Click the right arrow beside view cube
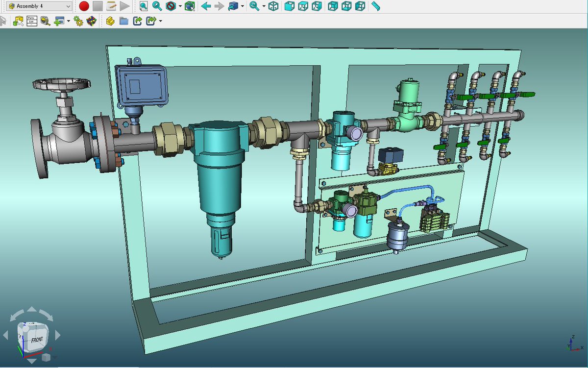The image size is (588, 368). pyautogui.click(x=57, y=336)
